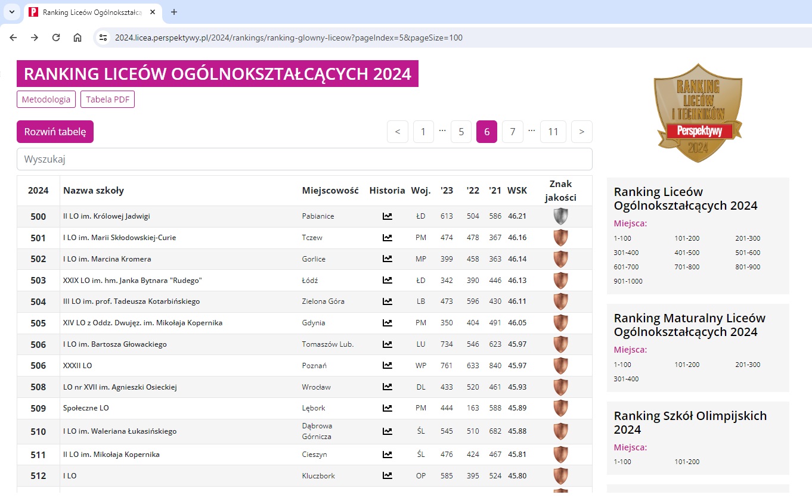Jump to next page with right chevron

tap(581, 132)
